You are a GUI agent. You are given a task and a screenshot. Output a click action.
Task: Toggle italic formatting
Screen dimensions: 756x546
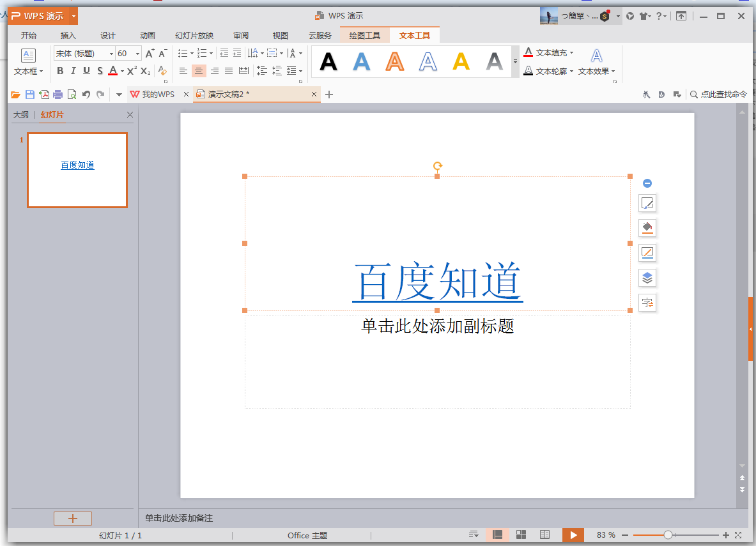tap(73, 71)
